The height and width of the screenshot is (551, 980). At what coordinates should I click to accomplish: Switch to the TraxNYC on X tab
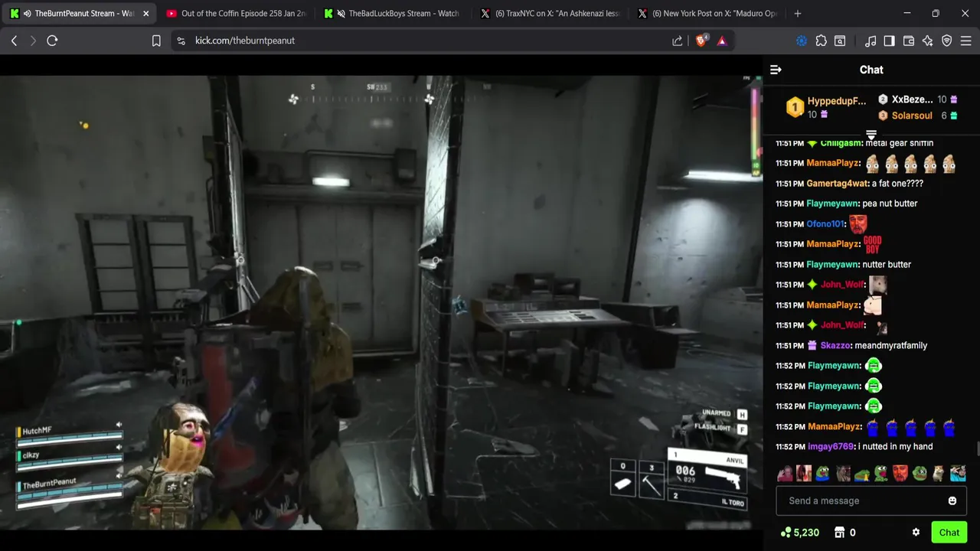click(551, 13)
